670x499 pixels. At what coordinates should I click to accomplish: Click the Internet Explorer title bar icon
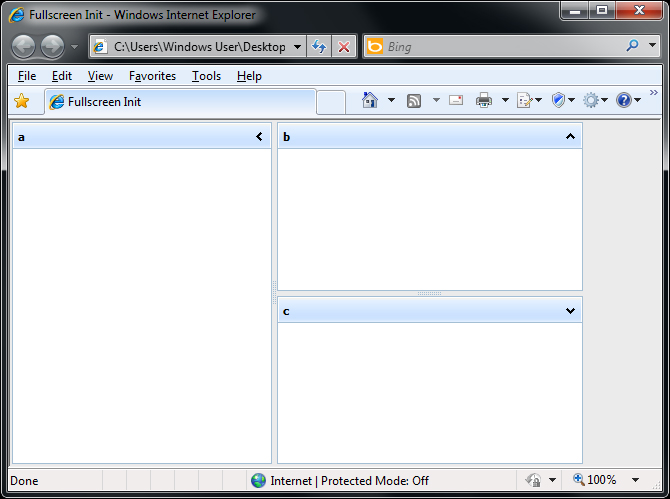pyautogui.click(x=16, y=15)
